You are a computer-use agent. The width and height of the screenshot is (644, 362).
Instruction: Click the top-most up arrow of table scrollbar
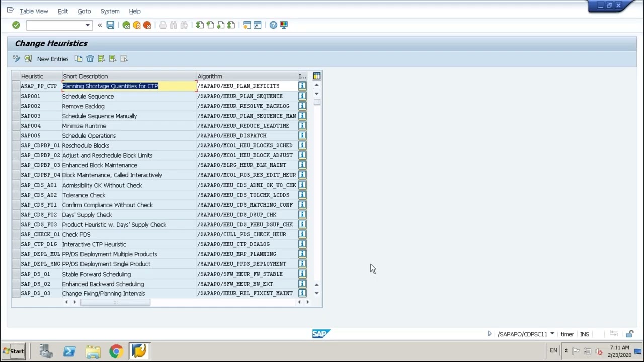coord(316,85)
